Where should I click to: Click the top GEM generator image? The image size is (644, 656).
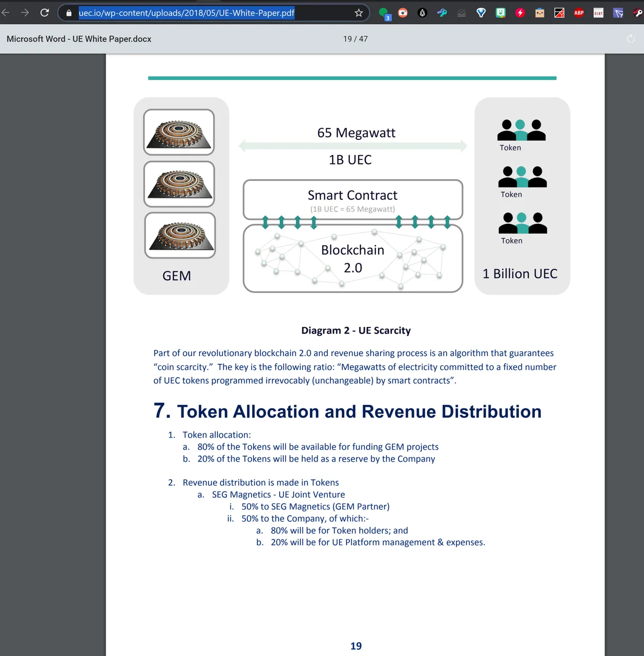point(179,132)
